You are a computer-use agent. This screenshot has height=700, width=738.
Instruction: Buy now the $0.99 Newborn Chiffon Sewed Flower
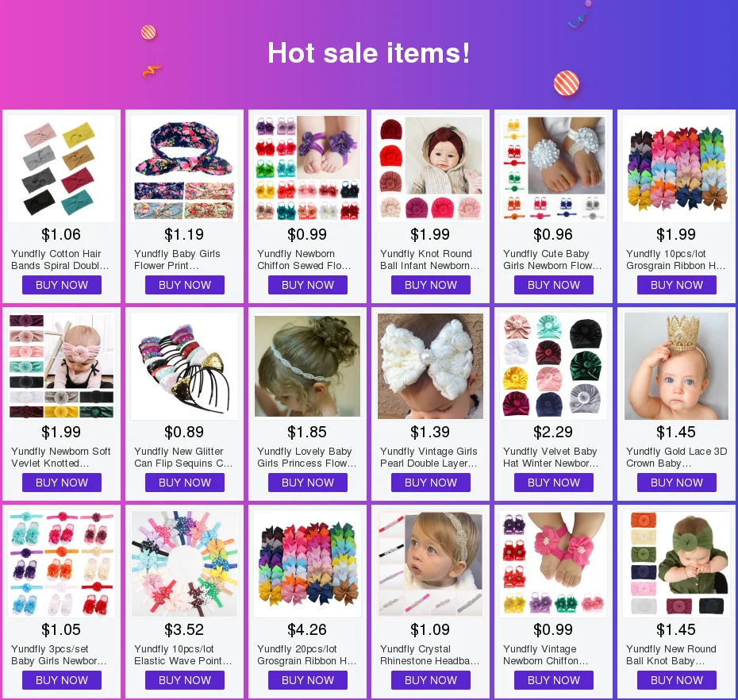pyautogui.click(x=308, y=285)
